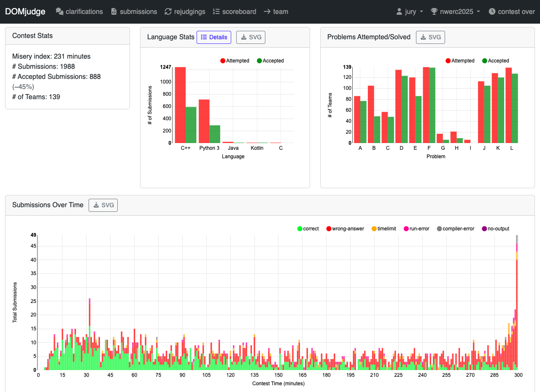This screenshot has width=540, height=392.
Task: Toggle Attempted series in Language Stats legend
Action: pos(235,61)
